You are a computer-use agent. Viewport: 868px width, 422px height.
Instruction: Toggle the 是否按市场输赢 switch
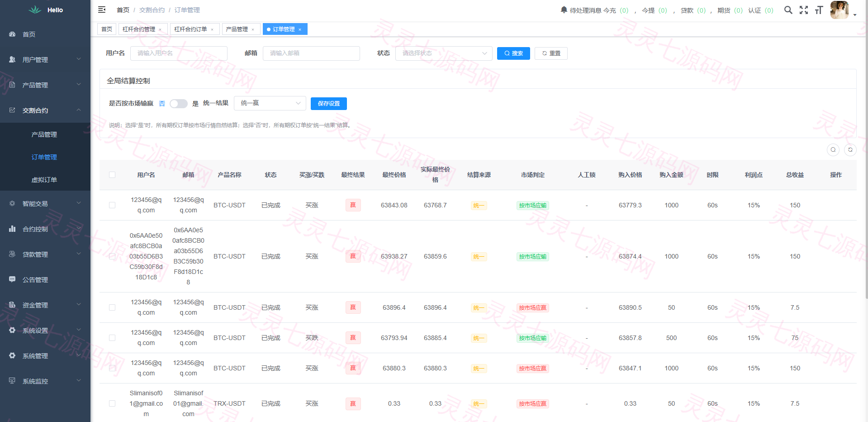point(179,104)
